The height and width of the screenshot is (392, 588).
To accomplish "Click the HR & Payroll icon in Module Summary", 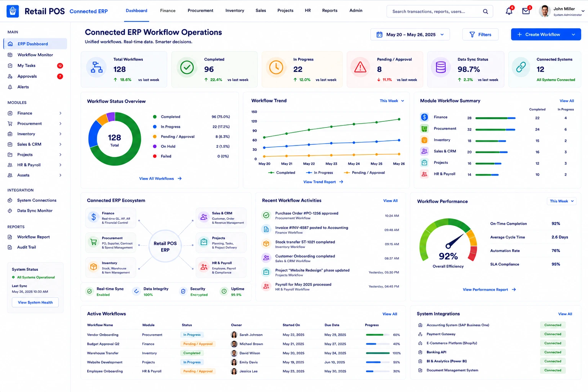I will coord(424,174).
